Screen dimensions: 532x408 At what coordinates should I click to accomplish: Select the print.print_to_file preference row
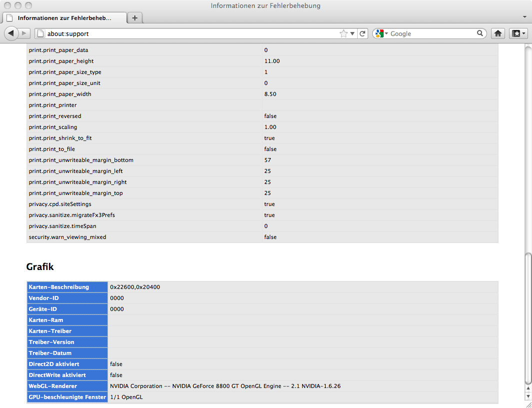click(x=150, y=149)
